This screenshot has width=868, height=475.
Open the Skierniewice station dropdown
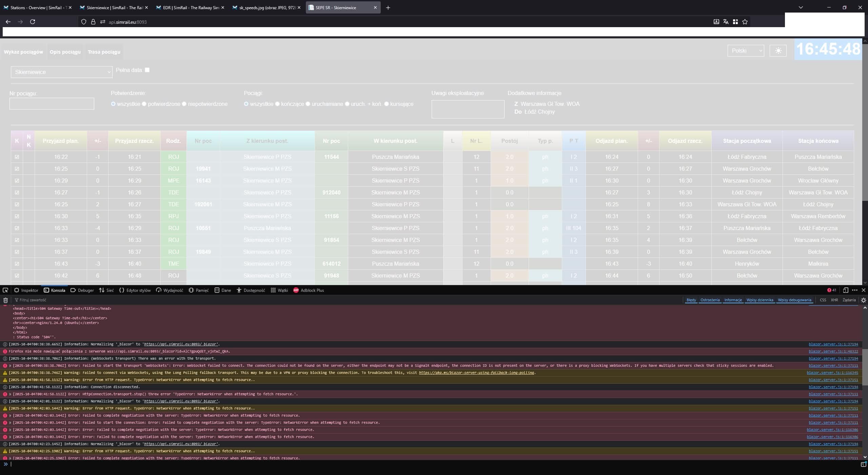pos(61,72)
